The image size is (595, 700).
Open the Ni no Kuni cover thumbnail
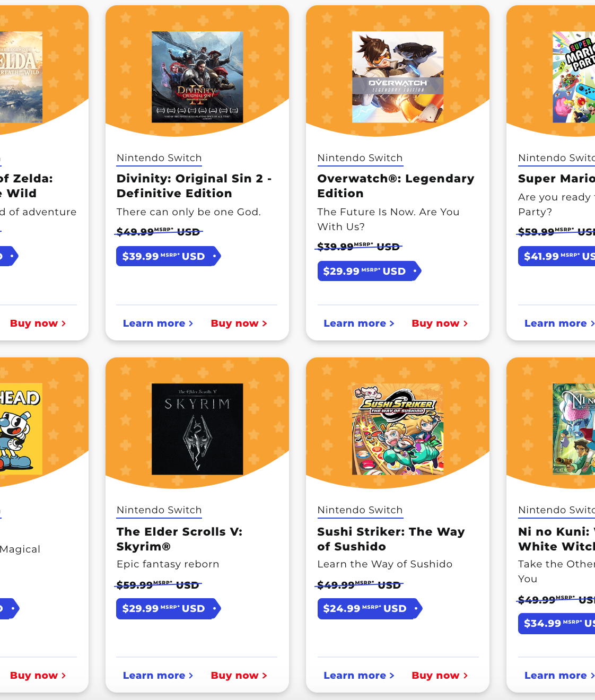click(574, 429)
